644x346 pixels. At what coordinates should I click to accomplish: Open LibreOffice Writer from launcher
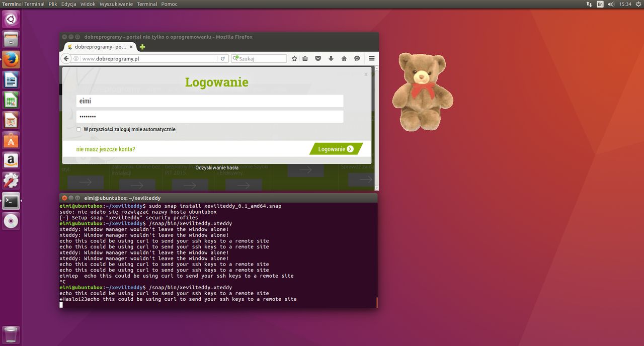[11, 79]
